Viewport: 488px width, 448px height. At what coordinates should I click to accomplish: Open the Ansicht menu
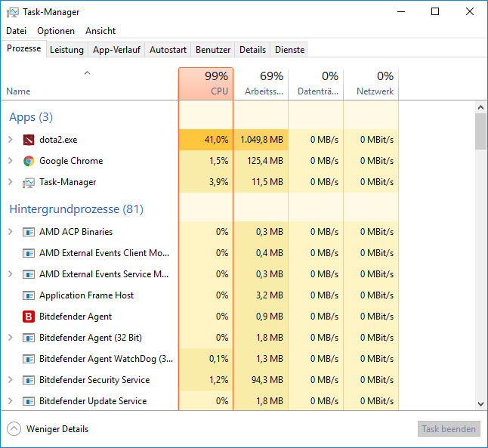[x=100, y=31]
